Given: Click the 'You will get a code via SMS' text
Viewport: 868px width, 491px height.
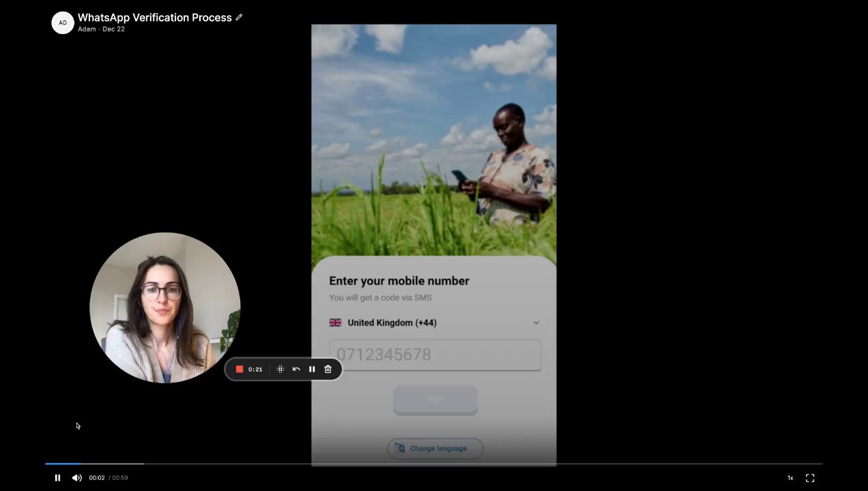Looking at the screenshot, I should tap(380, 297).
